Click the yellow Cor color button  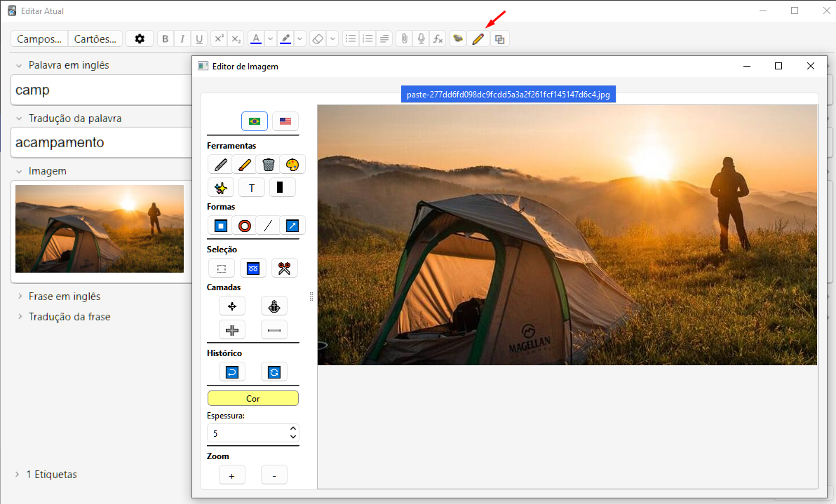pyautogui.click(x=252, y=398)
